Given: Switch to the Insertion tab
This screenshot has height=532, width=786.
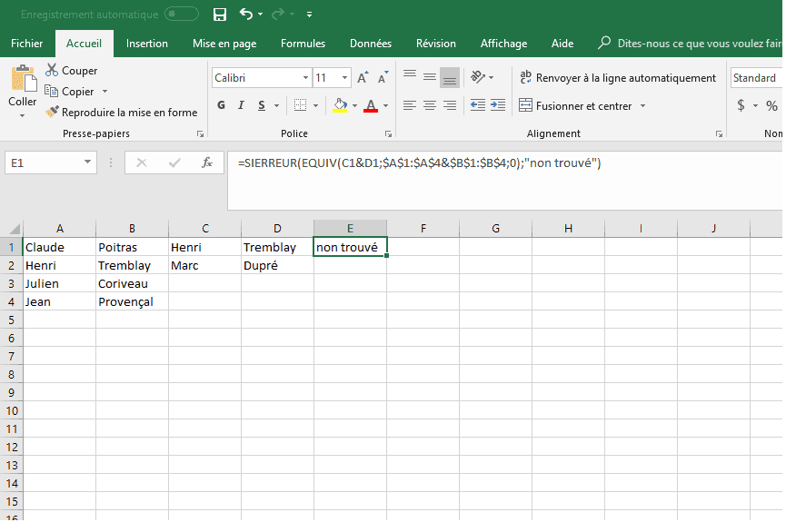Looking at the screenshot, I should coord(146,44).
